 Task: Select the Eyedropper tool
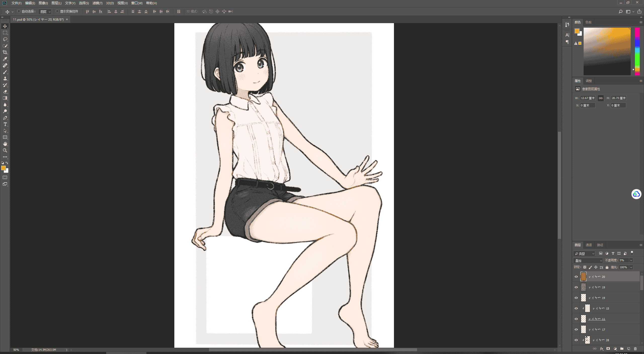[5, 59]
